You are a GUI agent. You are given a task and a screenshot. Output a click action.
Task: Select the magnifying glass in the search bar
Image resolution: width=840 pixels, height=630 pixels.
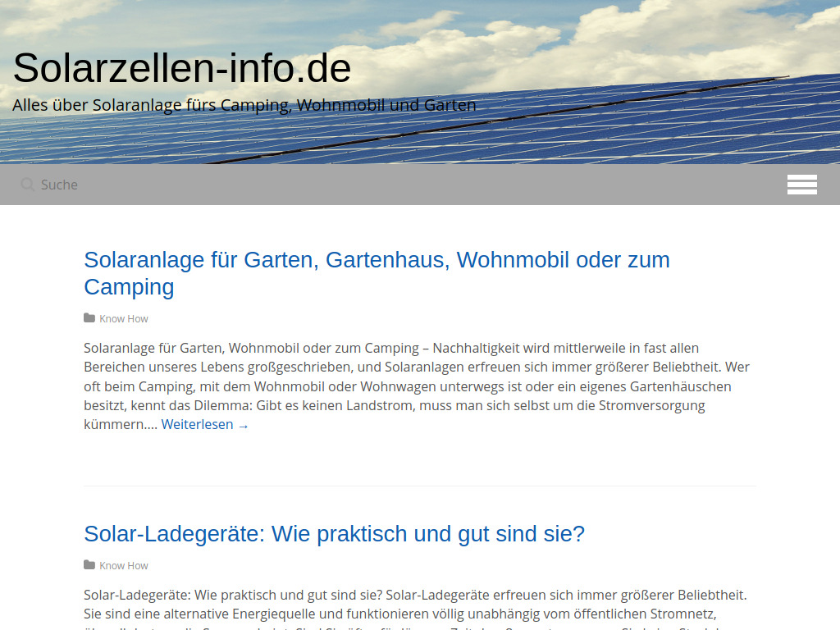pos(27,184)
